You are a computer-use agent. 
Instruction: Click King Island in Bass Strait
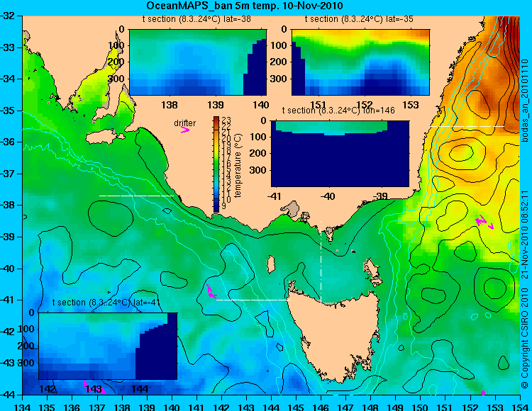click(271, 264)
